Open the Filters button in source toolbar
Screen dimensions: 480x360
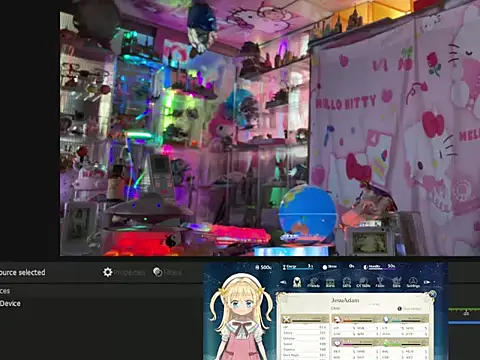(x=167, y=272)
